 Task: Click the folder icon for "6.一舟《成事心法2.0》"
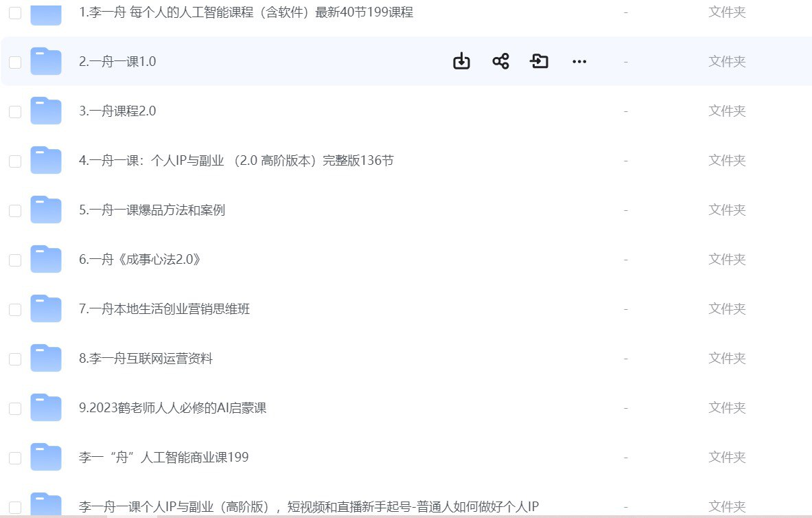click(46, 259)
